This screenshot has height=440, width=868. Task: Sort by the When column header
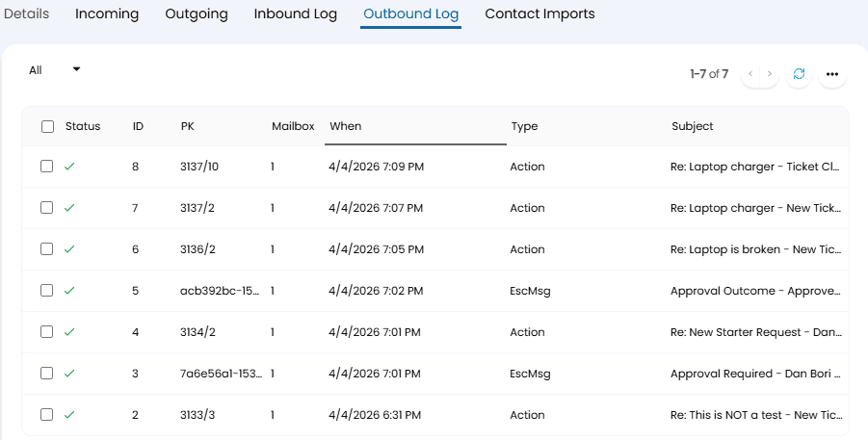coord(346,126)
